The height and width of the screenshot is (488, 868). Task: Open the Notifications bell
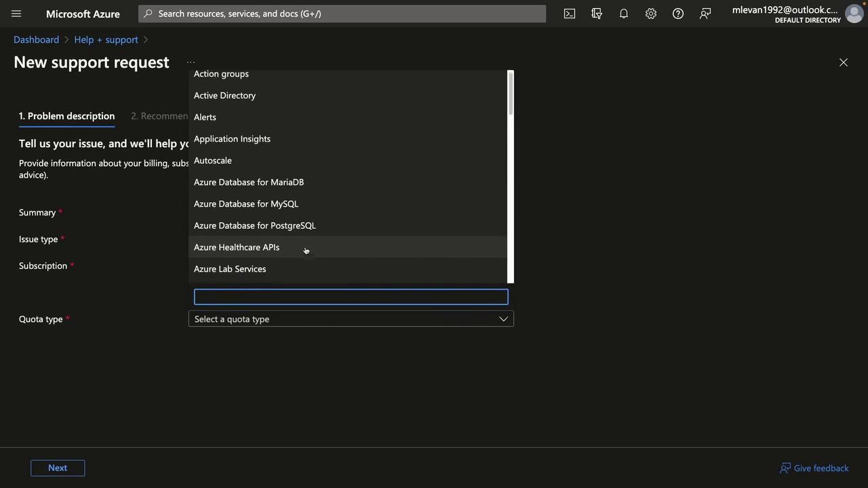pyautogui.click(x=624, y=14)
